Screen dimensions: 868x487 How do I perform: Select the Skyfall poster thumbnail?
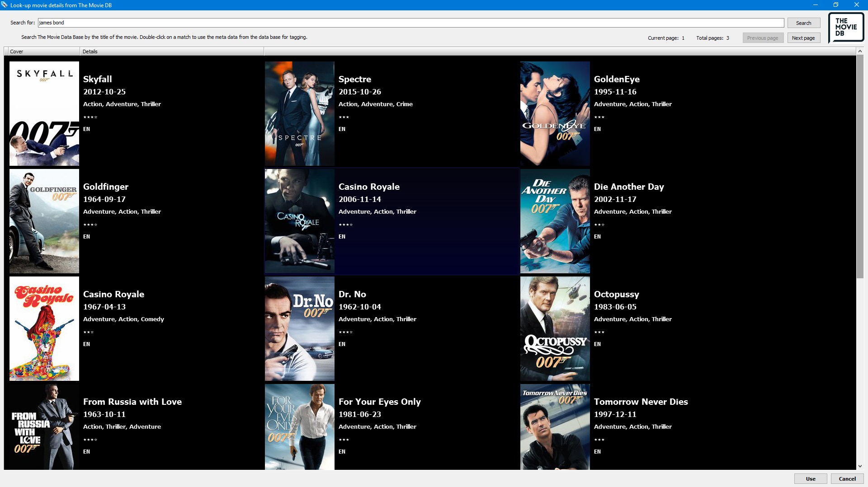44,114
